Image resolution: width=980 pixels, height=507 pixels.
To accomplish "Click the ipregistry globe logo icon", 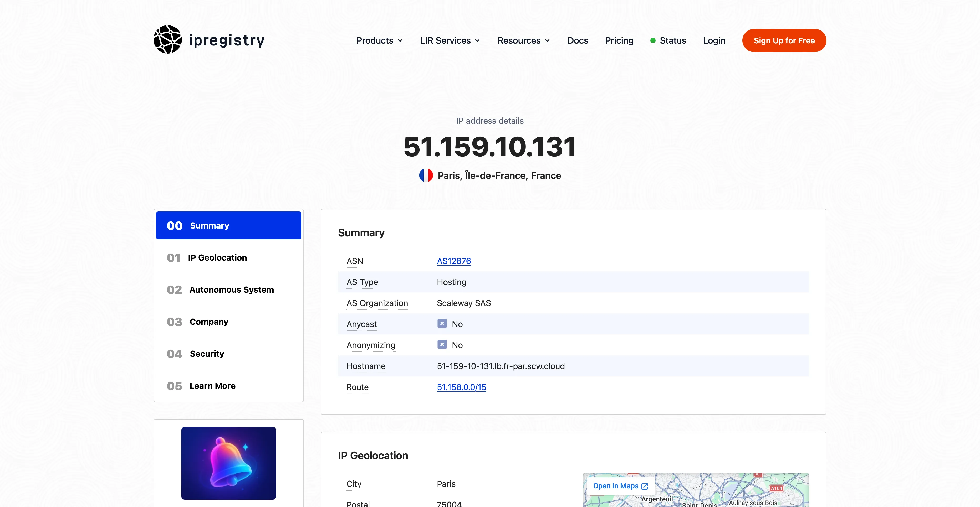I will [167, 39].
